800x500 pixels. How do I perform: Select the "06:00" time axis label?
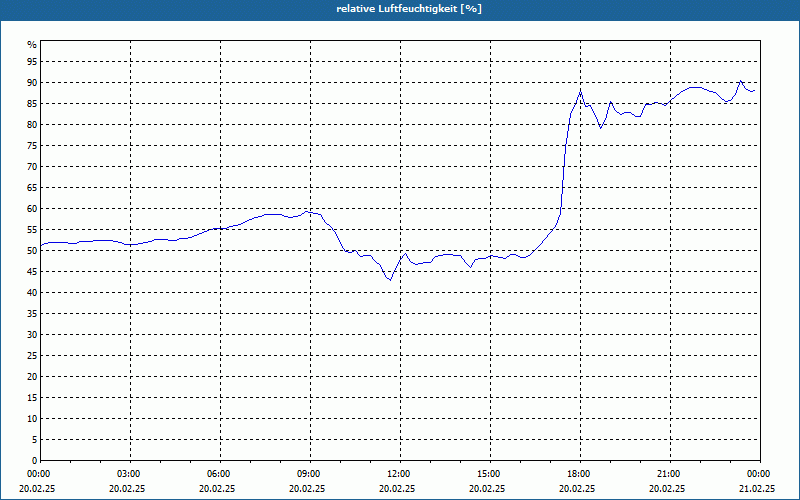click(x=220, y=474)
